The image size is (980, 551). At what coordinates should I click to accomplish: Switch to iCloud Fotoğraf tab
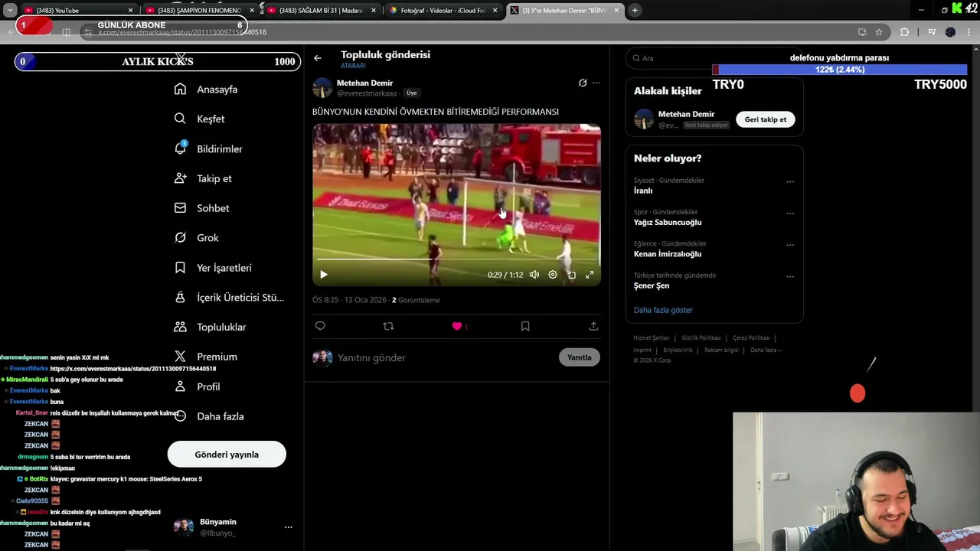pos(442,10)
